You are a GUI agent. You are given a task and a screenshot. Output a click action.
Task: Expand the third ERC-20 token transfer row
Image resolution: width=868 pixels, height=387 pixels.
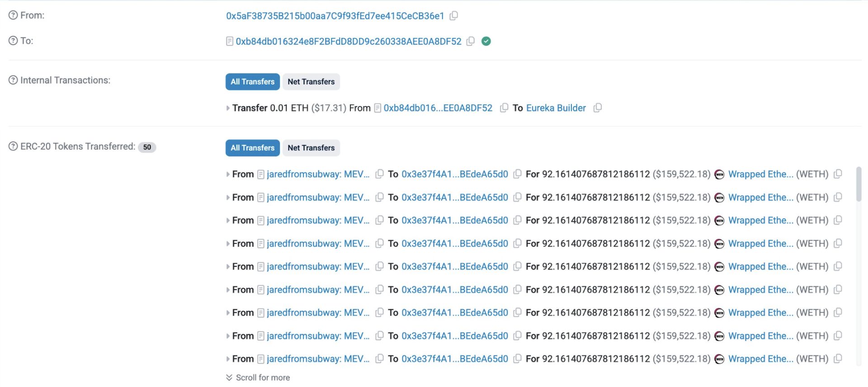coord(228,221)
